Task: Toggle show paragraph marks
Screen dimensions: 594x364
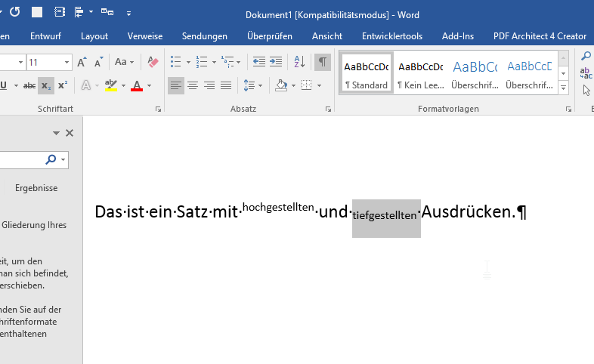Action: (323, 62)
